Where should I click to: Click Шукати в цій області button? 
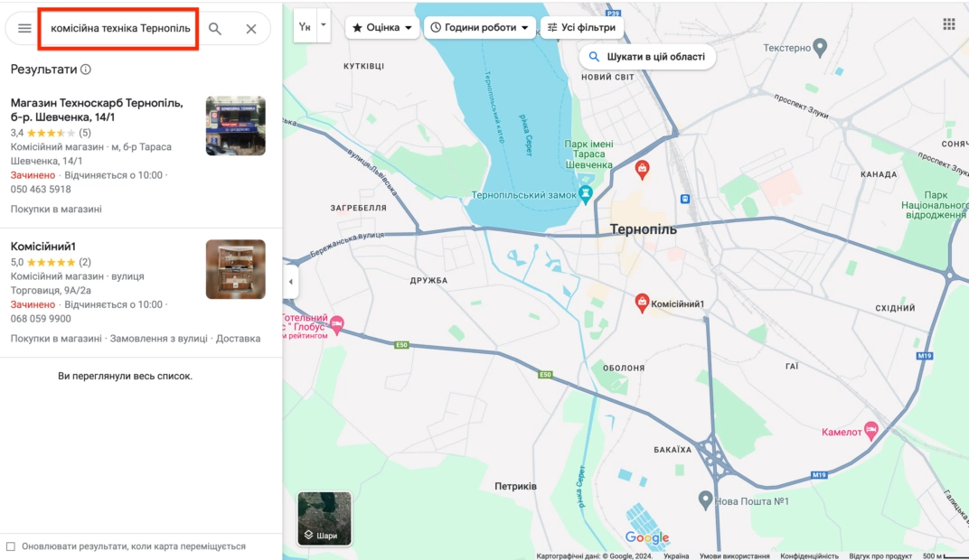point(647,57)
